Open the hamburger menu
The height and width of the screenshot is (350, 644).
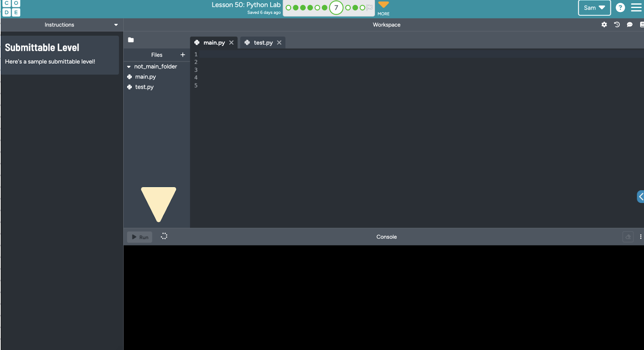coord(636,8)
